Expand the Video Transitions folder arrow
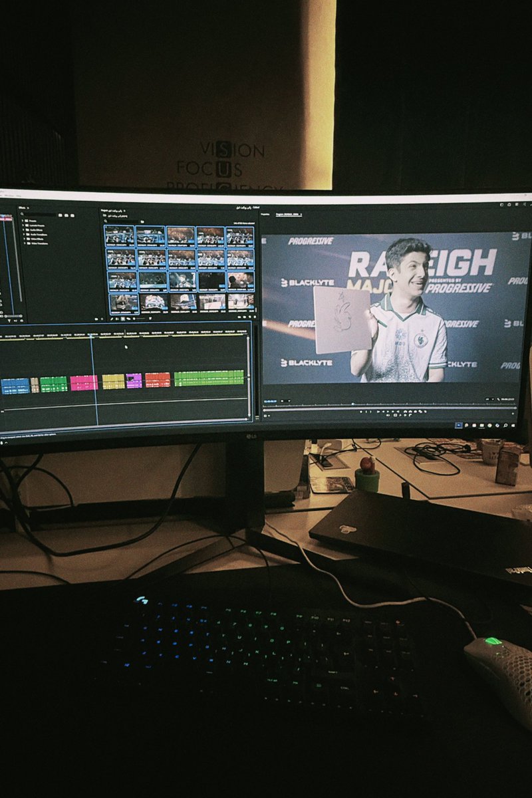532x798 pixels. pyautogui.click(x=23, y=243)
